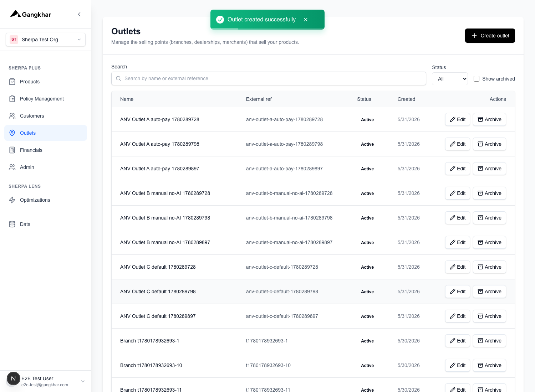Click the External ref column header

[x=259, y=99]
